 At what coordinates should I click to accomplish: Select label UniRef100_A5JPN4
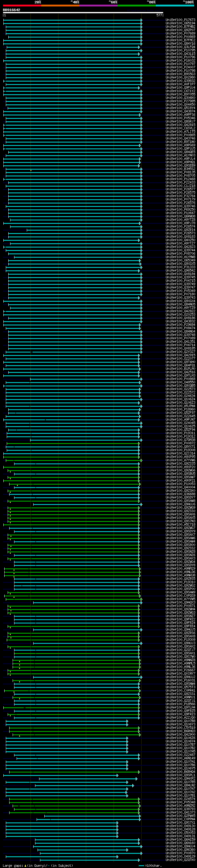click(180, 406)
